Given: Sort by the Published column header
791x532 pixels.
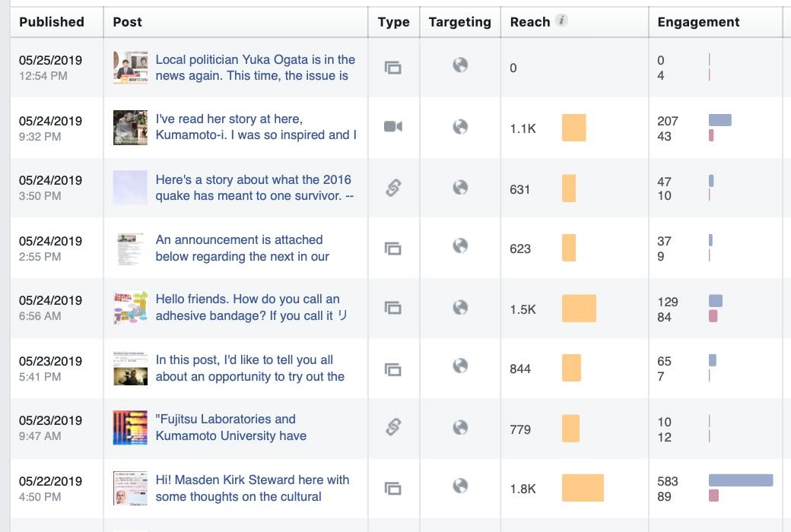Looking at the screenshot, I should pos(52,22).
